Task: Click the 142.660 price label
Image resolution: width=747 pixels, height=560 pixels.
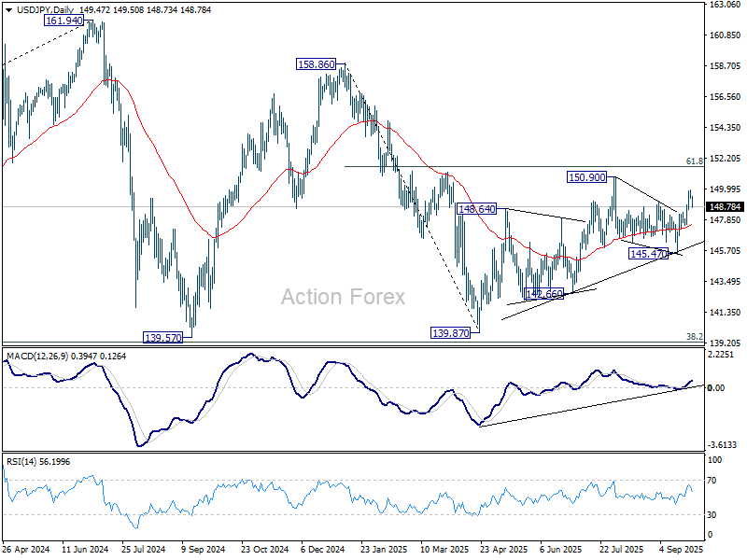Action: pyautogui.click(x=543, y=294)
